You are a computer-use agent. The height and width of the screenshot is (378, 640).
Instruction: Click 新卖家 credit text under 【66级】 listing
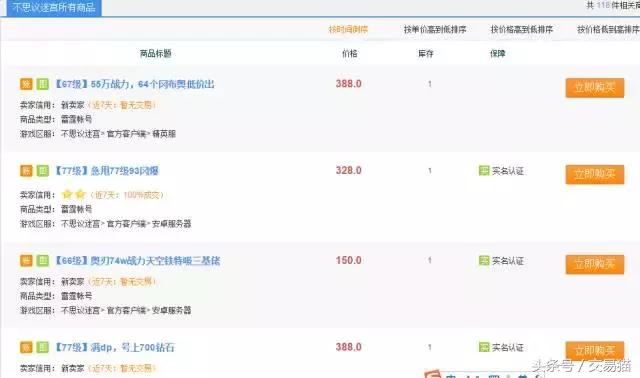(x=73, y=282)
